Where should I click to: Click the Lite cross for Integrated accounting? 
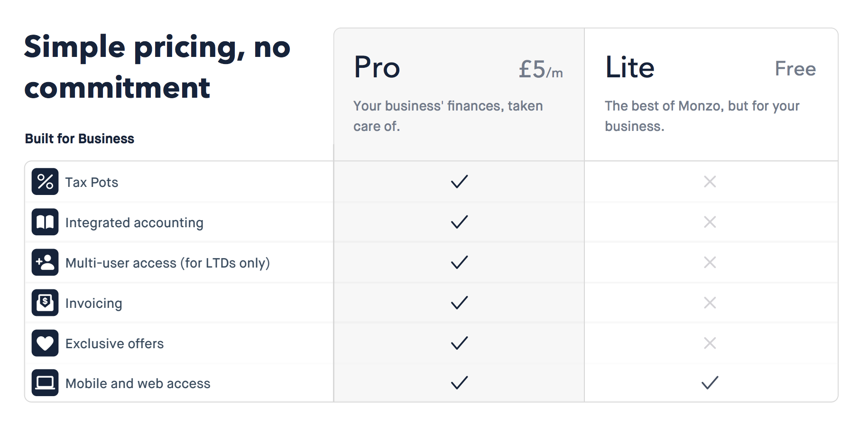click(710, 222)
